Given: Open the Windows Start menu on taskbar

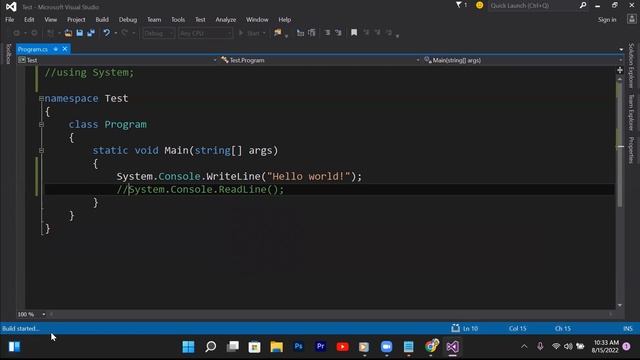Looking at the screenshot, I should [189, 347].
